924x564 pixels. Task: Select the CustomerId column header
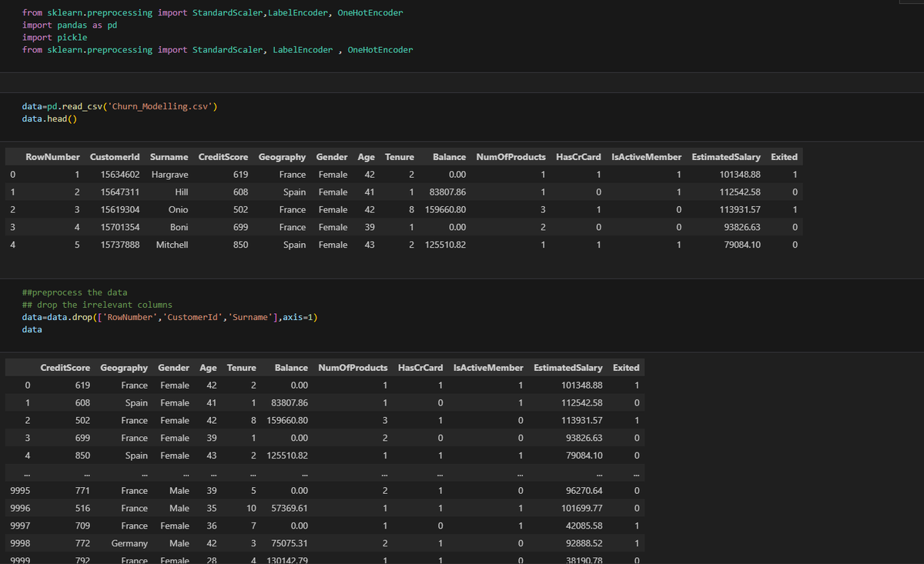[x=115, y=157]
